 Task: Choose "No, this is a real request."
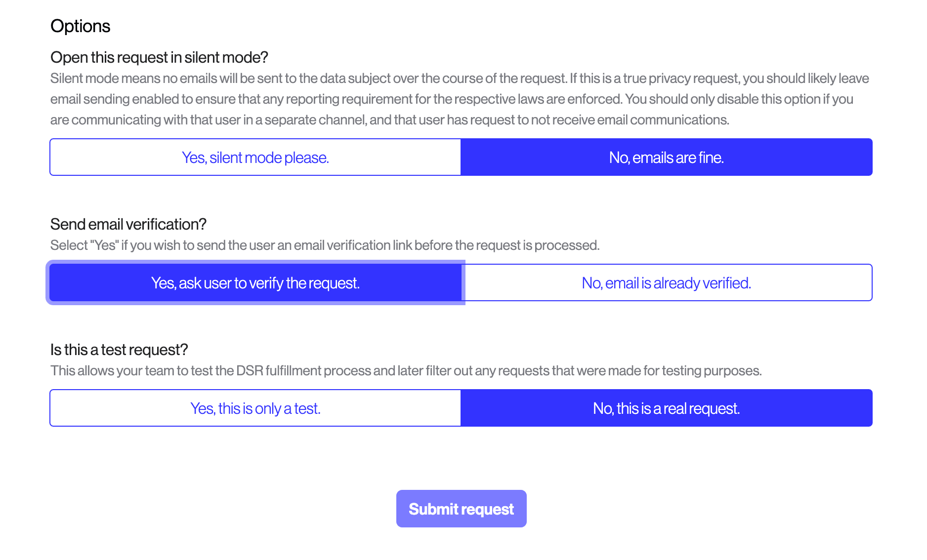(666, 408)
